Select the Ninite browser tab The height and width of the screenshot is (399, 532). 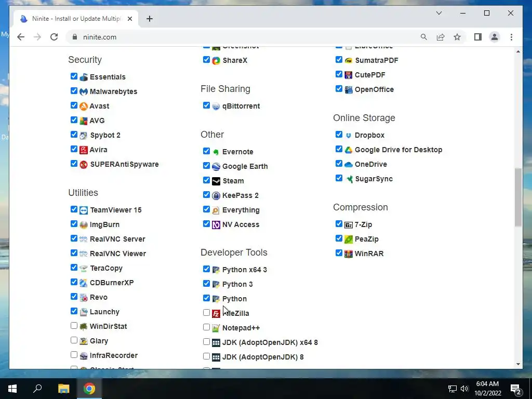tap(76, 19)
